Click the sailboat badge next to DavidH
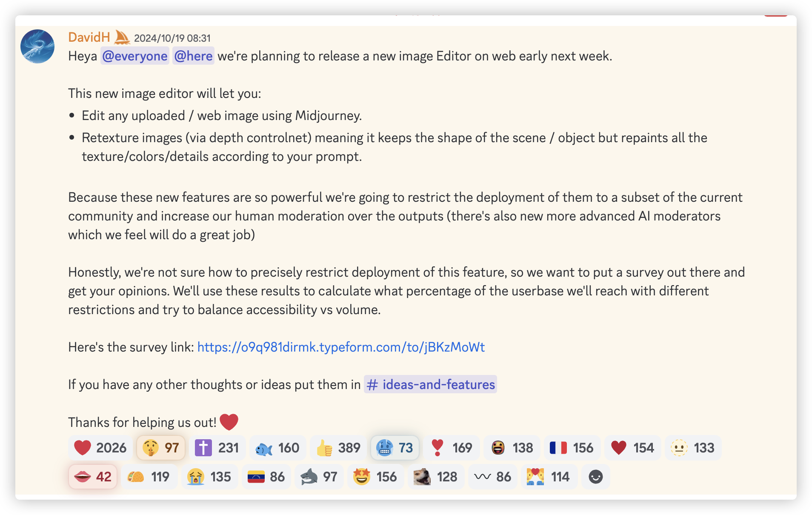The image size is (812, 515). click(122, 37)
